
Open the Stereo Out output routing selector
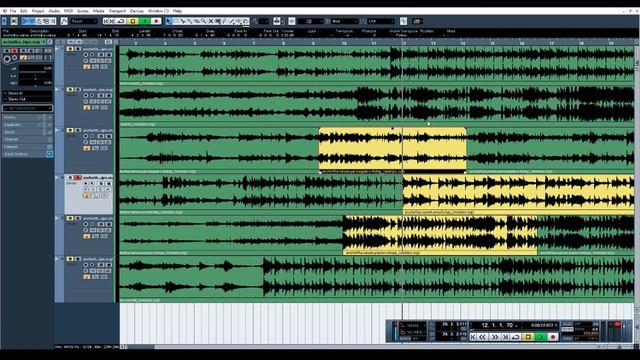27,99
